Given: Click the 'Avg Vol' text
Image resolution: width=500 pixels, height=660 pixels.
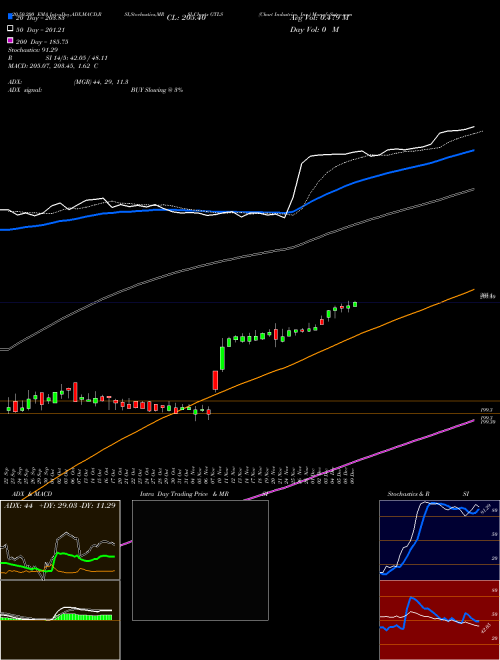Looking at the screenshot, I should 320,18.
